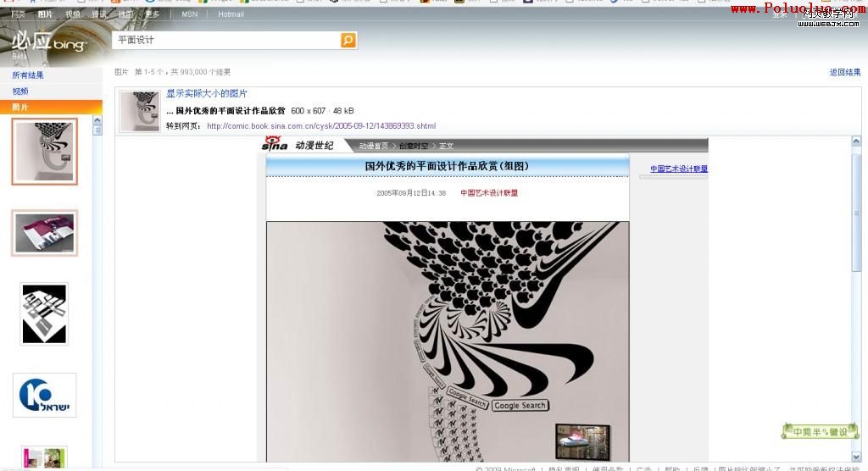Click the Bing logo
868x471 pixels.
[x=48, y=42]
